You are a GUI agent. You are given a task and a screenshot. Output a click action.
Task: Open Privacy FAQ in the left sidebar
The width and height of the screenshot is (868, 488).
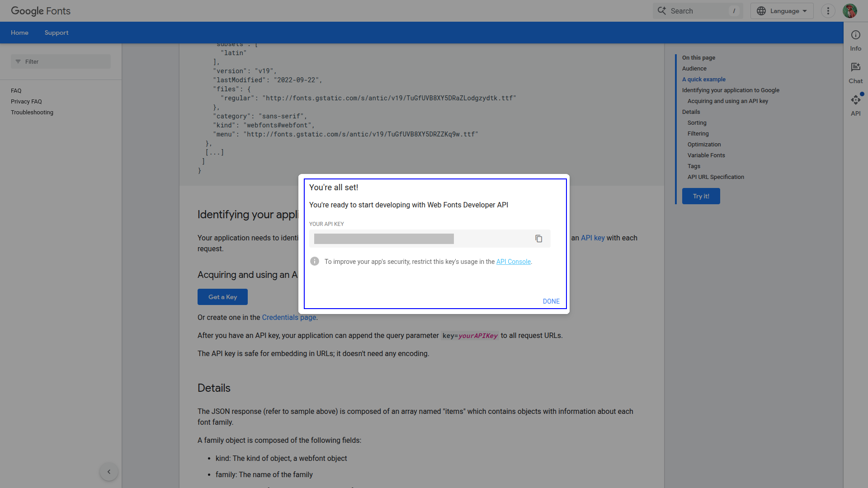click(26, 102)
